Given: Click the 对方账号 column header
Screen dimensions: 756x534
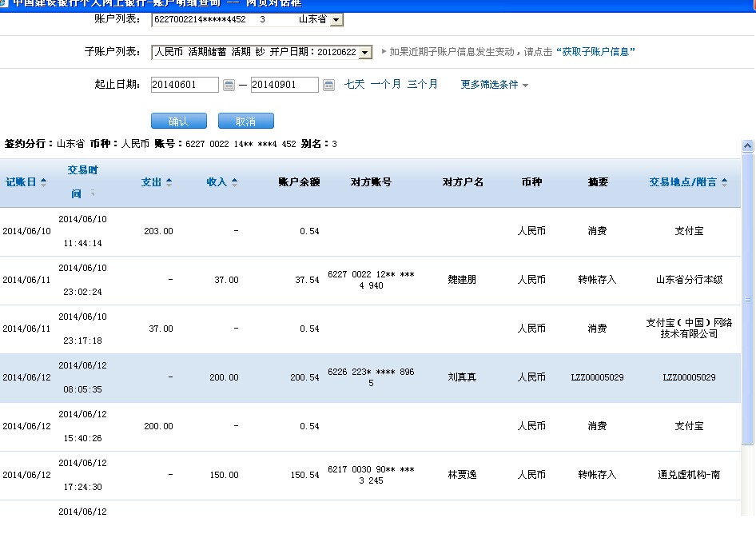Looking at the screenshot, I should (x=371, y=181).
